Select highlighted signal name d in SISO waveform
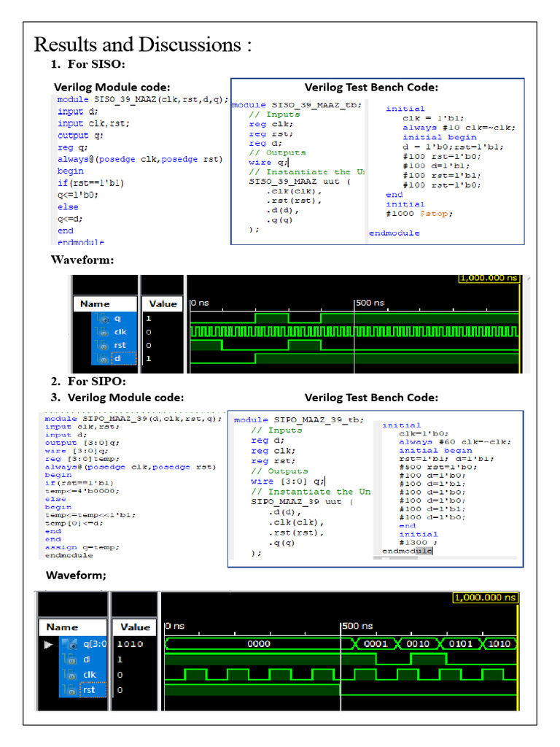The width and height of the screenshot is (560, 747). (x=117, y=358)
